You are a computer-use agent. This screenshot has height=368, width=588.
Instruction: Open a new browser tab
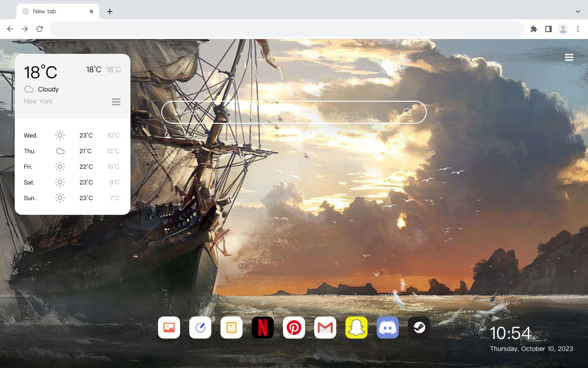coord(109,11)
